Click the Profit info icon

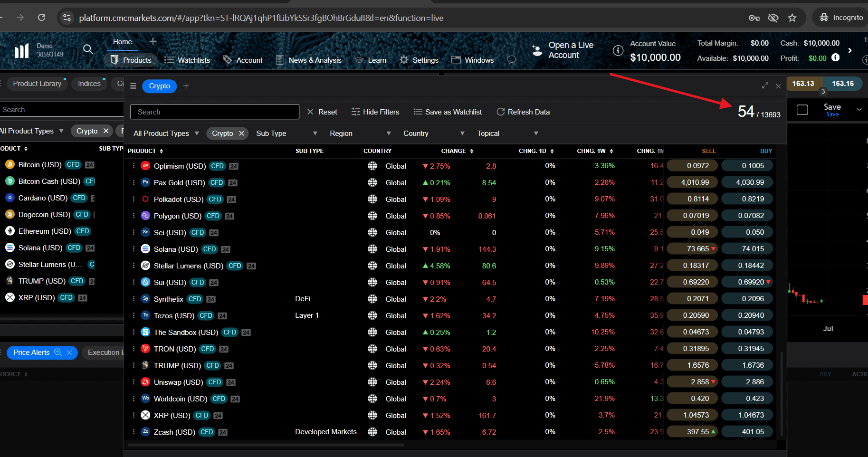pyautogui.click(x=836, y=57)
